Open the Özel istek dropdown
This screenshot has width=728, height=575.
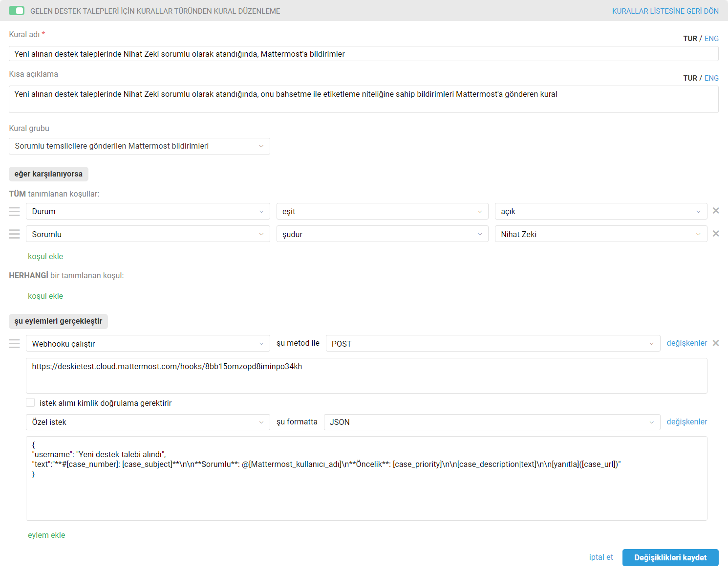pos(148,422)
